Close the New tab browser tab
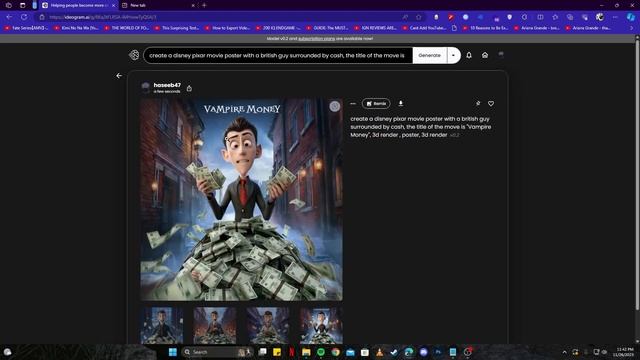640x360 pixels. tap(193, 5)
